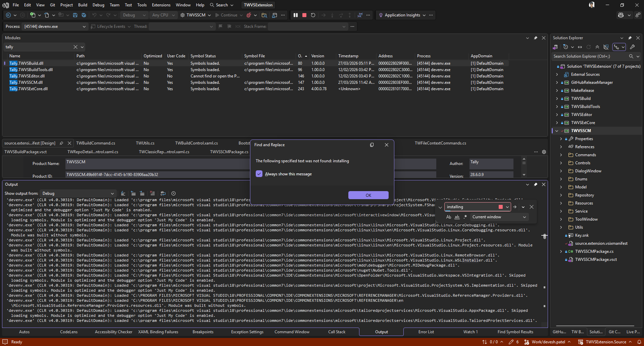Viewport: 644px width, 346px height.
Task: Open the Current window search scope dropdown
Action: [x=499, y=217]
